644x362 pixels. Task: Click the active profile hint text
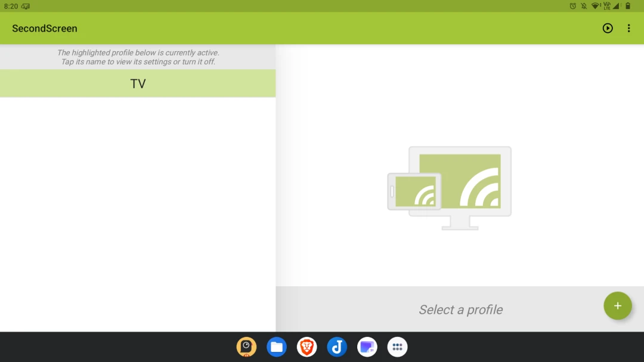coord(138,57)
